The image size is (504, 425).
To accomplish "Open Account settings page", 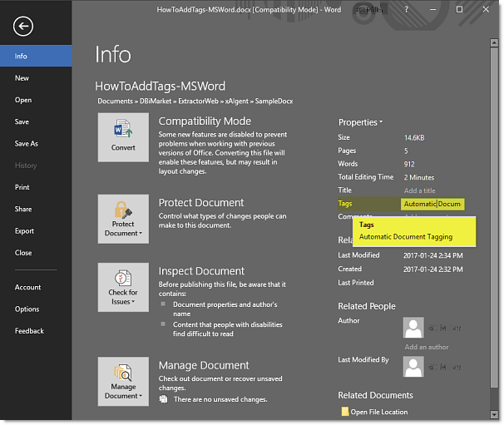I will 36,287.
